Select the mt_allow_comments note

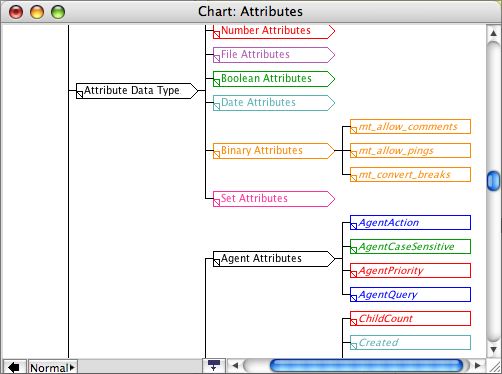click(410, 127)
